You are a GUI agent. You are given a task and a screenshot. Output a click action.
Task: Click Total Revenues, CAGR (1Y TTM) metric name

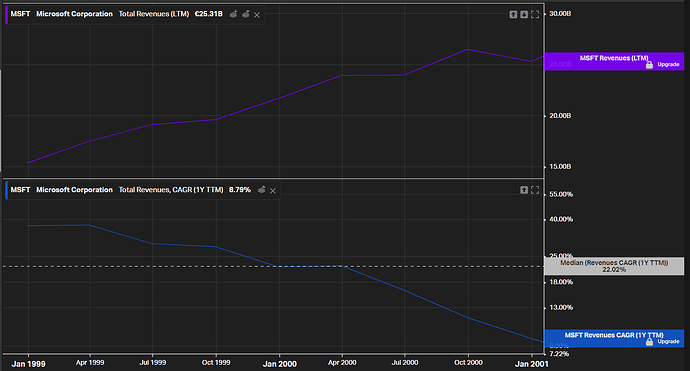pos(171,190)
